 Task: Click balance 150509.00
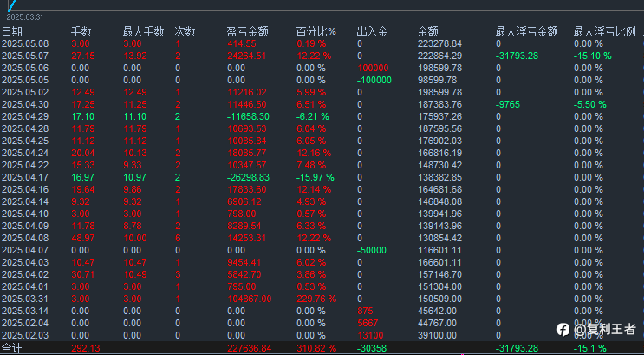pos(439,299)
